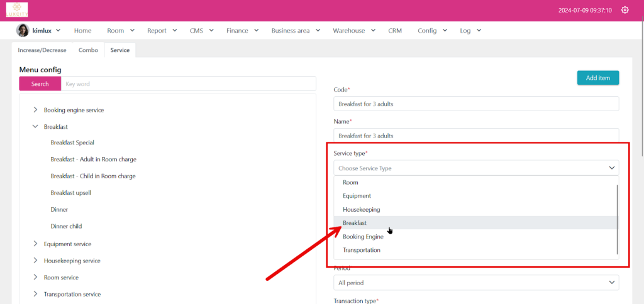Click the Luxcity logo
The height and width of the screenshot is (304, 644).
[17, 10]
